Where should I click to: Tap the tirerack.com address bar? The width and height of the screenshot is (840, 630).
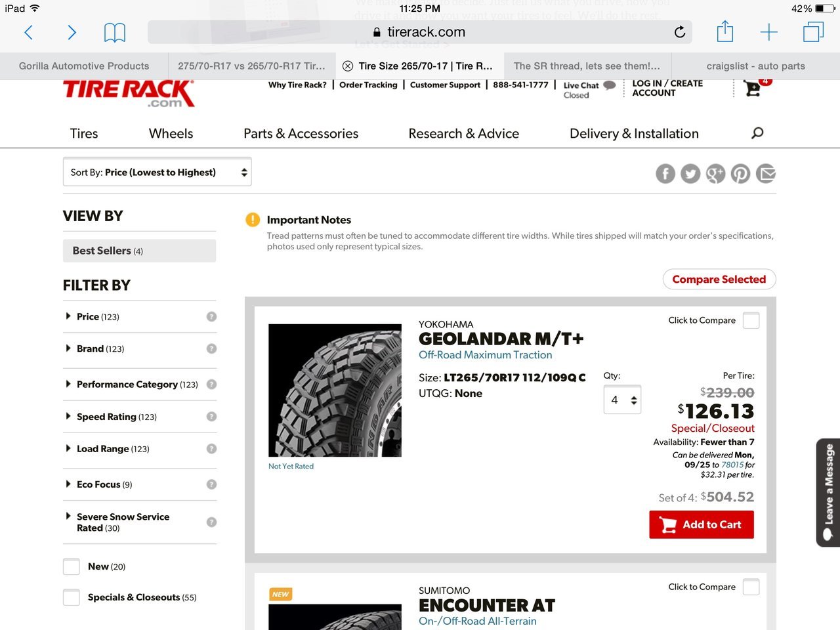point(419,31)
